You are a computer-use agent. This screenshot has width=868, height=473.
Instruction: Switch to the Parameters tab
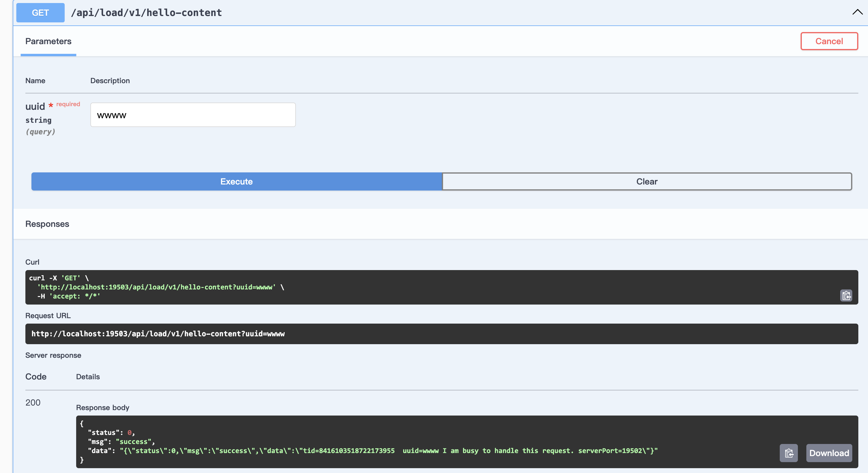click(48, 41)
